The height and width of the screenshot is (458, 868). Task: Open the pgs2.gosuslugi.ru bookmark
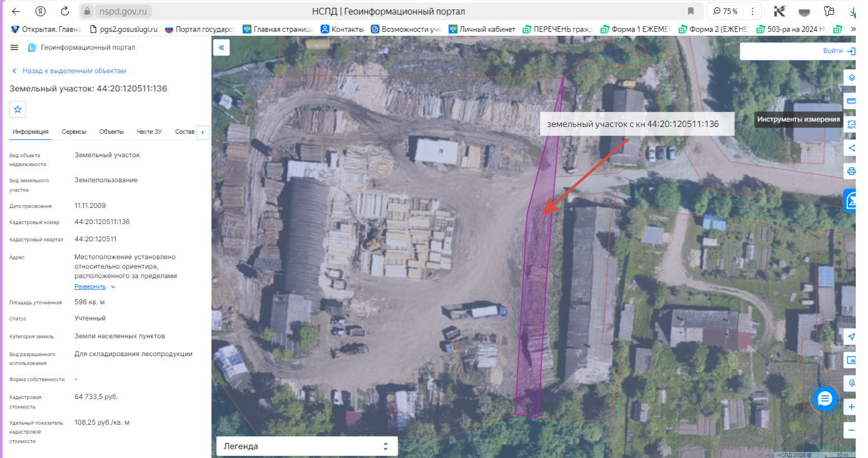(124, 29)
